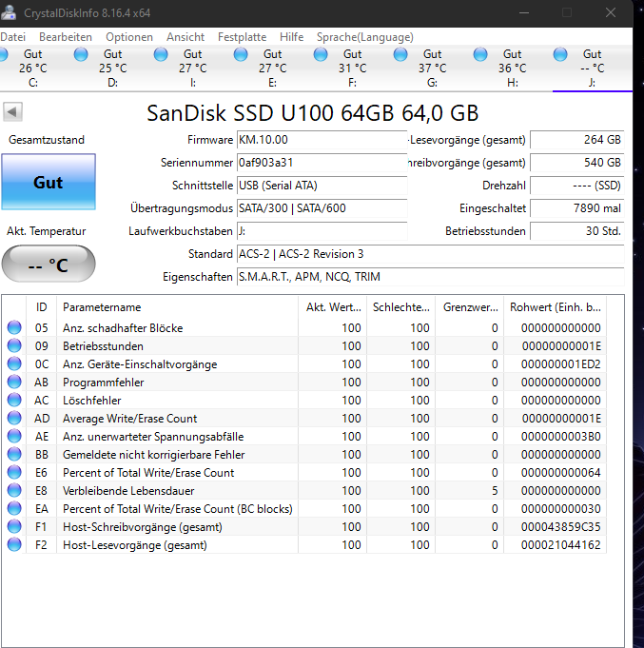Open the Optionen menu
The width and height of the screenshot is (644, 648).
pyautogui.click(x=128, y=37)
